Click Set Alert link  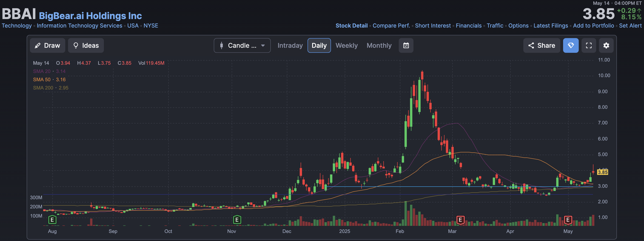[630, 25]
